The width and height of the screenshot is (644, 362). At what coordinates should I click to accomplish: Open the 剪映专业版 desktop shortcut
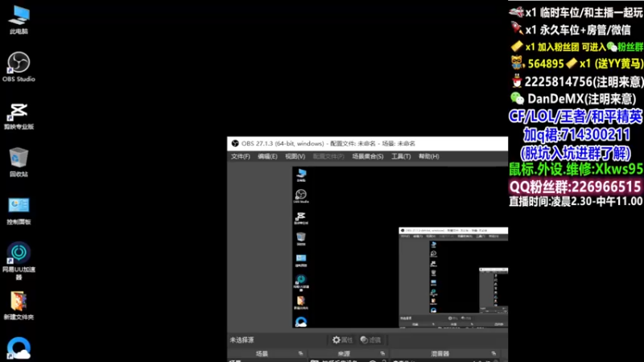coord(19,116)
